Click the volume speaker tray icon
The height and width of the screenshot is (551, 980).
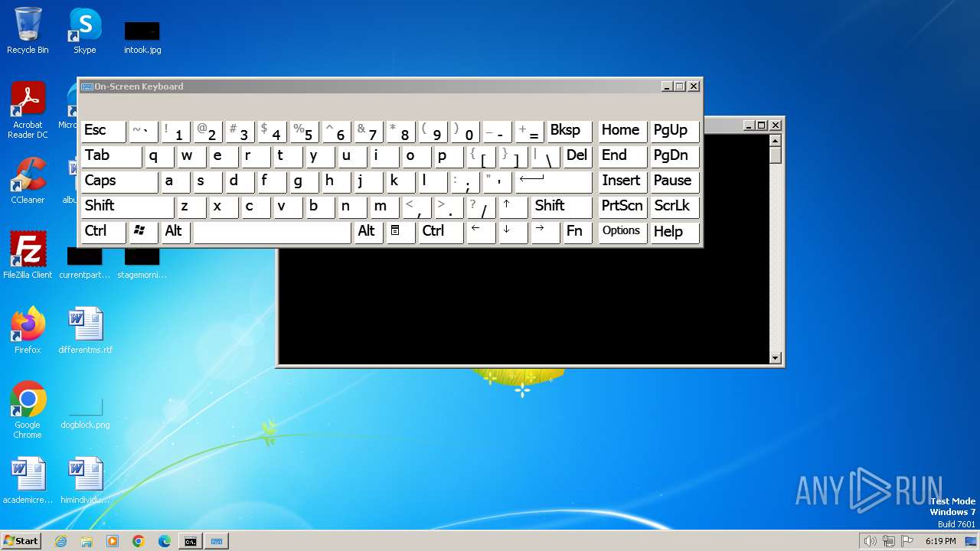tap(870, 541)
